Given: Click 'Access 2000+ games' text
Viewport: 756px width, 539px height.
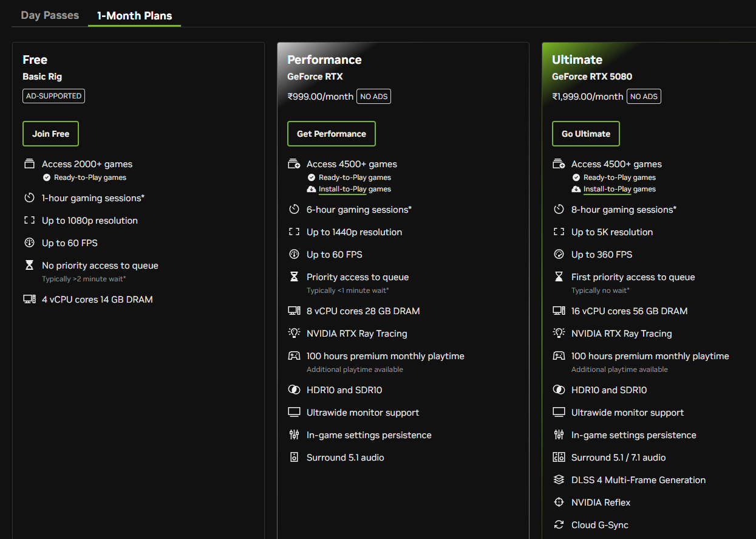Looking at the screenshot, I should 87,164.
